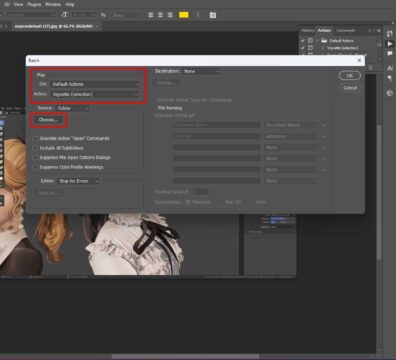Confirm the Batch dialog with OK

[x=350, y=76]
